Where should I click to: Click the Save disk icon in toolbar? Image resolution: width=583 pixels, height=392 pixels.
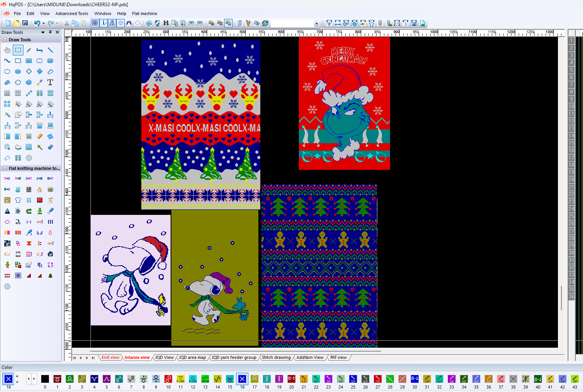(x=25, y=23)
